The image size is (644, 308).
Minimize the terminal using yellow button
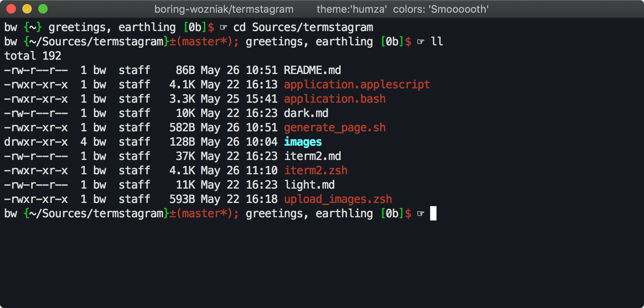click(x=27, y=9)
